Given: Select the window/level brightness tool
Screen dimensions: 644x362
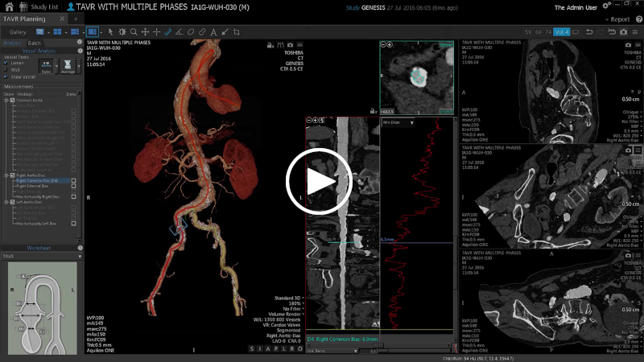Looking at the screenshot, I should pos(122,32).
